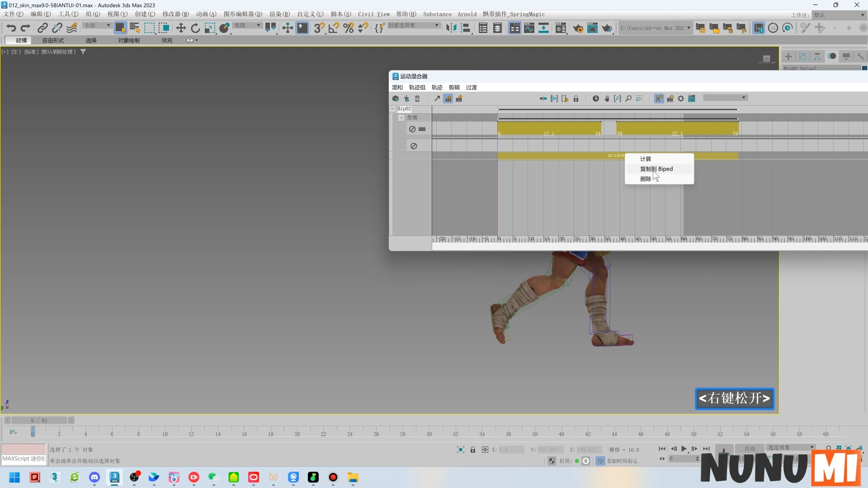
Task: Click the trash icon in Motion Mixer toolbar
Action: (417, 99)
